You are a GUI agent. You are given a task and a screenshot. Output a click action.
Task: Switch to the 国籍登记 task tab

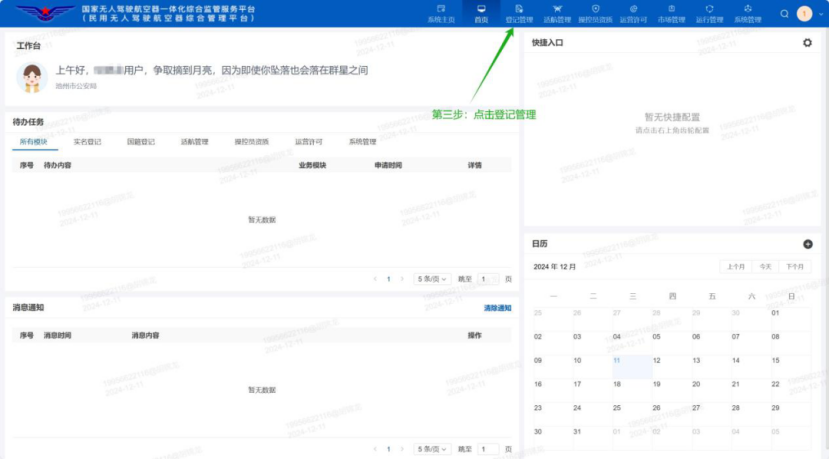pyautogui.click(x=141, y=142)
